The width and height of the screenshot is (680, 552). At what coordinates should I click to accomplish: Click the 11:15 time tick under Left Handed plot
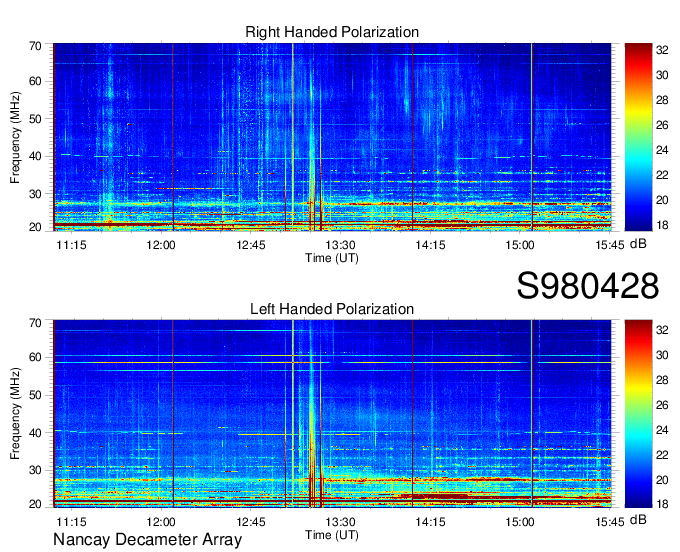72,522
